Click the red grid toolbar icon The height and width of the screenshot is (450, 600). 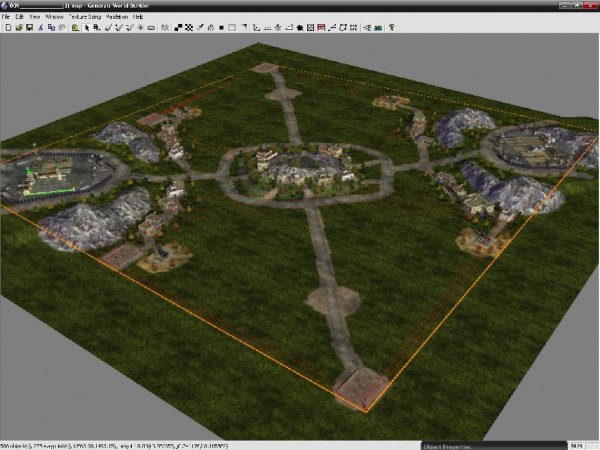click(321, 27)
